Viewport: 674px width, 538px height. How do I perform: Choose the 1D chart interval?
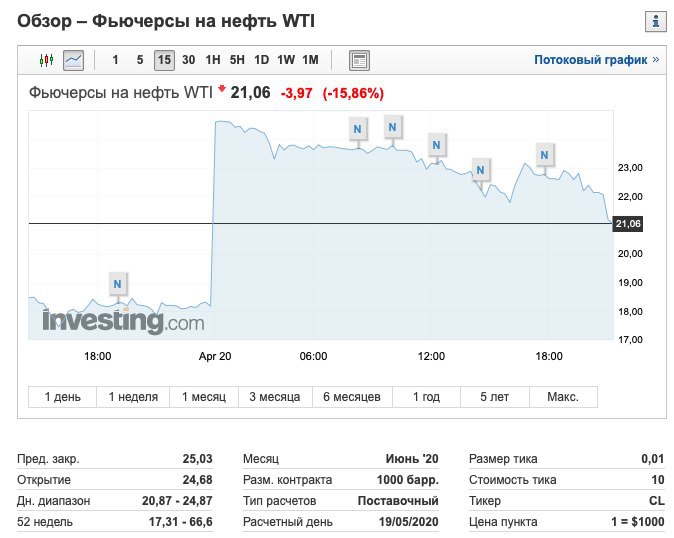pos(261,60)
